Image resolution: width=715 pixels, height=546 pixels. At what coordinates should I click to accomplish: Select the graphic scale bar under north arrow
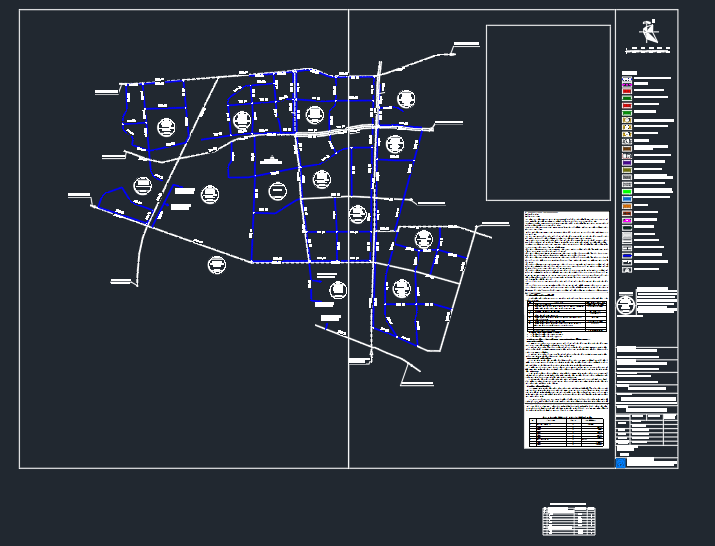click(649, 50)
